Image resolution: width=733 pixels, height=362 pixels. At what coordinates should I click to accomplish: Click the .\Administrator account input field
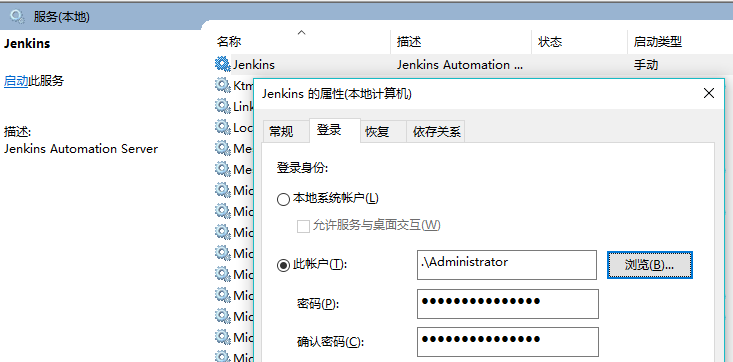click(x=507, y=265)
